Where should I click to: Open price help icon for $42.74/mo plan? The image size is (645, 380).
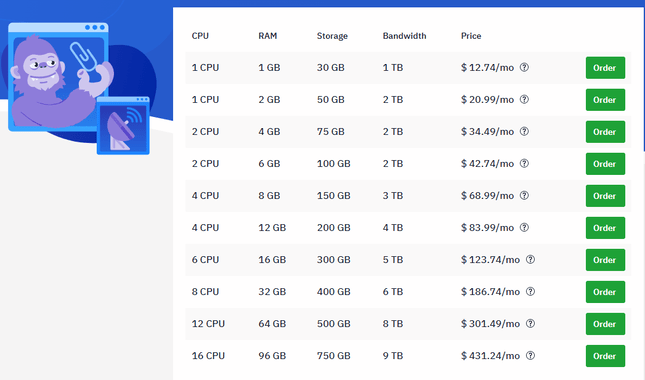click(x=524, y=164)
